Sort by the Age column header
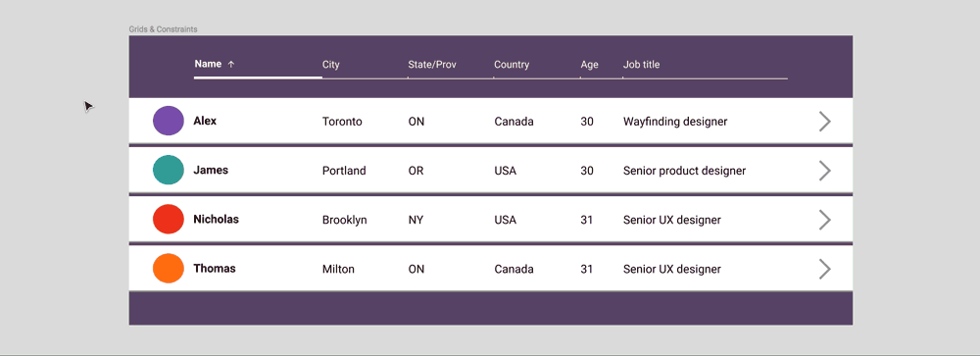The height and width of the screenshot is (356, 980). pyautogui.click(x=589, y=65)
